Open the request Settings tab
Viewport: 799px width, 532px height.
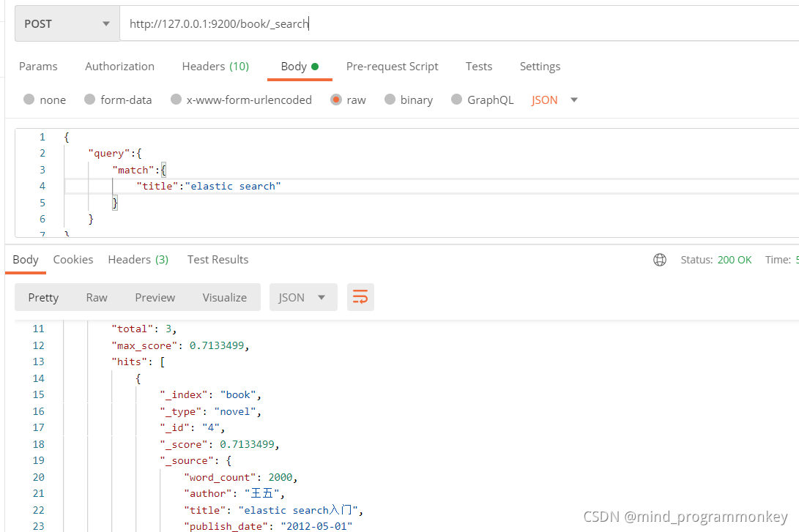pos(540,67)
